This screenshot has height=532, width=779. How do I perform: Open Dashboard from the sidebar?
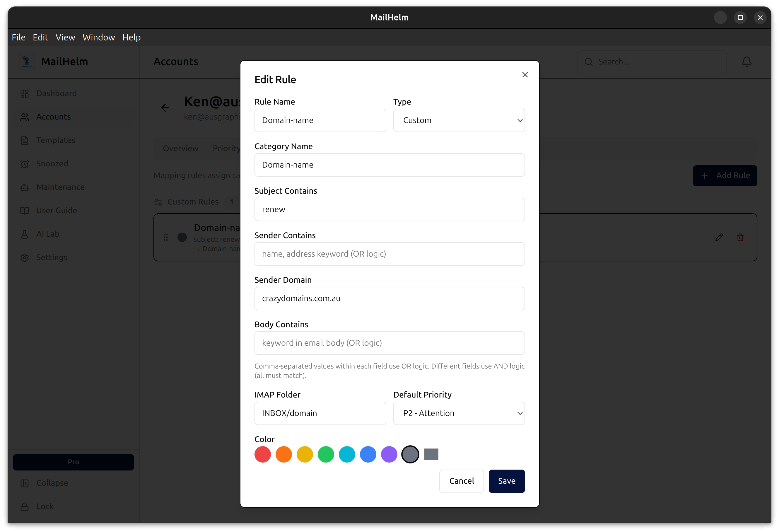pyautogui.click(x=56, y=93)
